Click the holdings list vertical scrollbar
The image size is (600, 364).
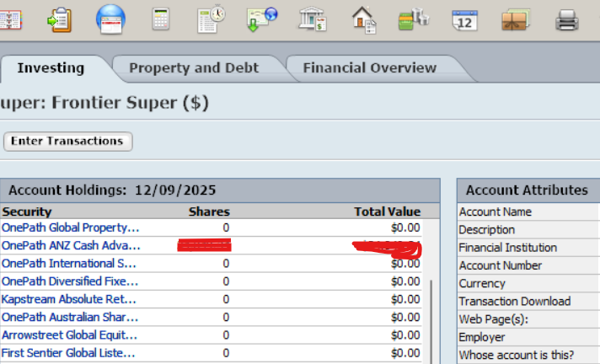point(431,322)
